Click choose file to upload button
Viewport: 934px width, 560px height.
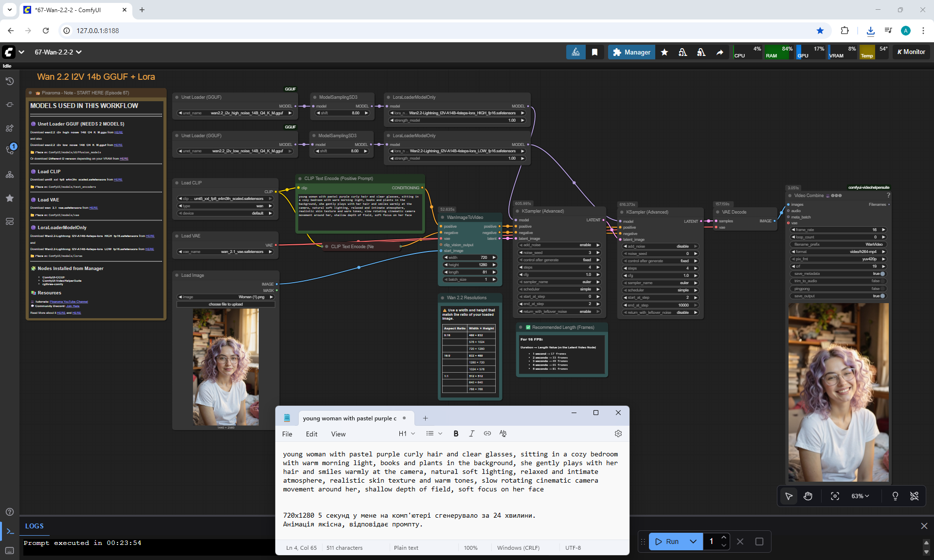pyautogui.click(x=226, y=304)
